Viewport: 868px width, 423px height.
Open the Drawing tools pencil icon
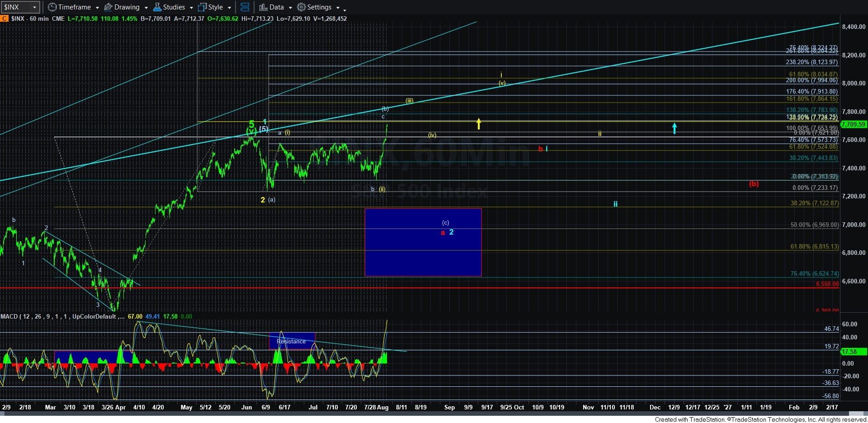tap(108, 7)
